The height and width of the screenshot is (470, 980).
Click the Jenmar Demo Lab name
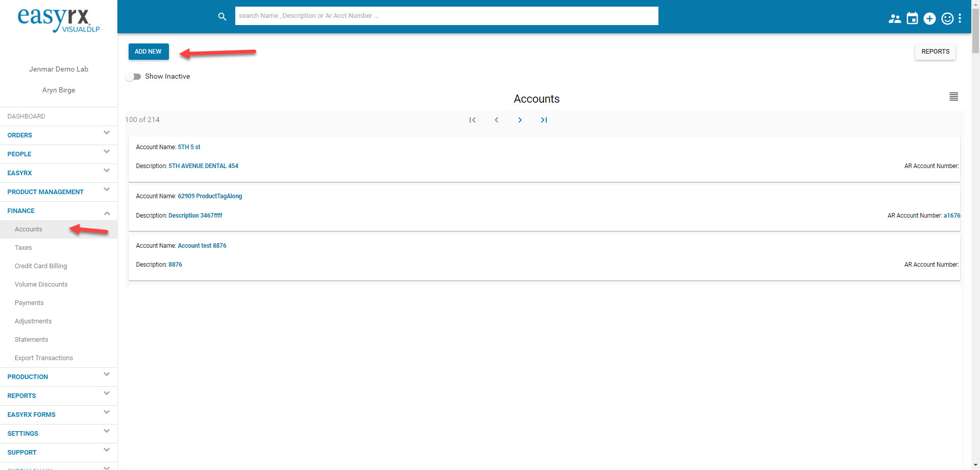point(59,69)
